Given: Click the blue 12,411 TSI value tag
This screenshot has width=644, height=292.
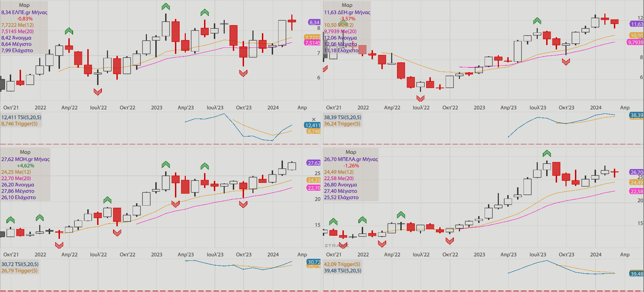Looking at the screenshot, I should [312, 125].
